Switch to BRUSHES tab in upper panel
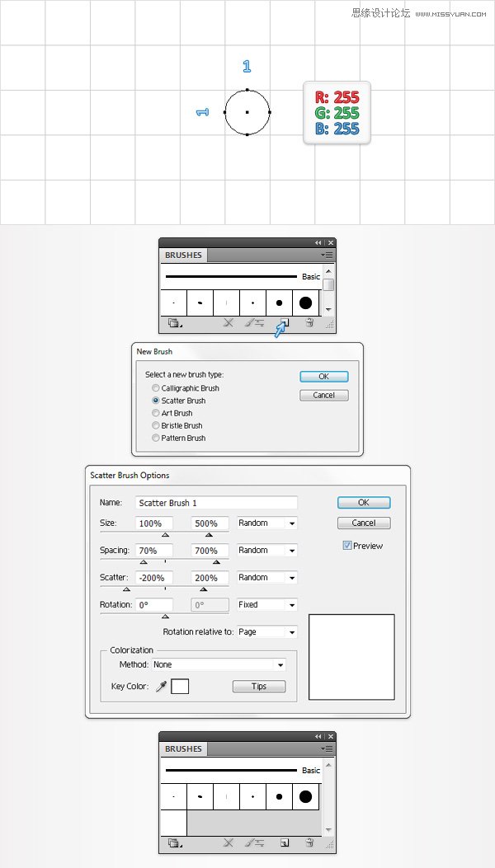The width and height of the screenshot is (495, 868). [183, 256]
